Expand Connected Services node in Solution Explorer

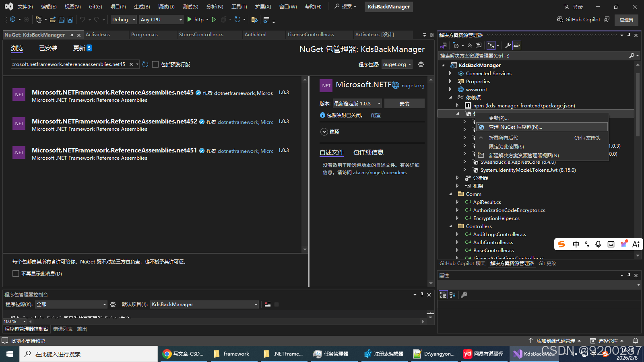450,73
